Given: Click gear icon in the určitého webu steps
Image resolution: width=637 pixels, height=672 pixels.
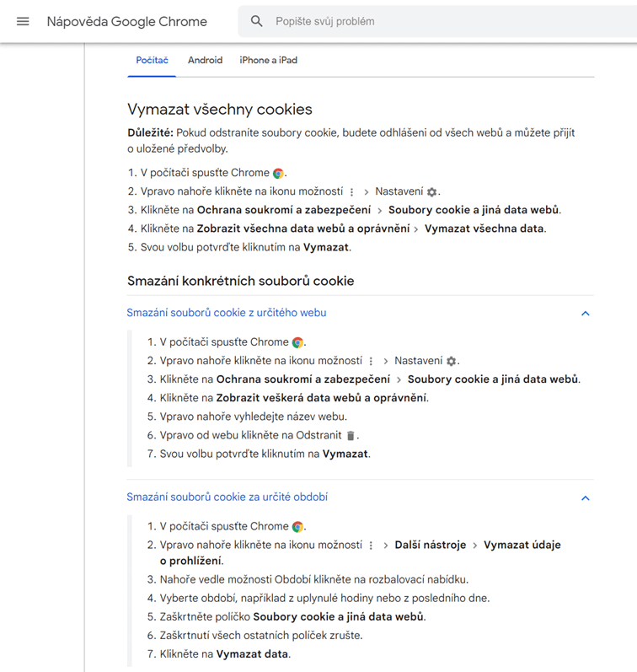Looking at the screenshot, I should click(x=452, y=362).
